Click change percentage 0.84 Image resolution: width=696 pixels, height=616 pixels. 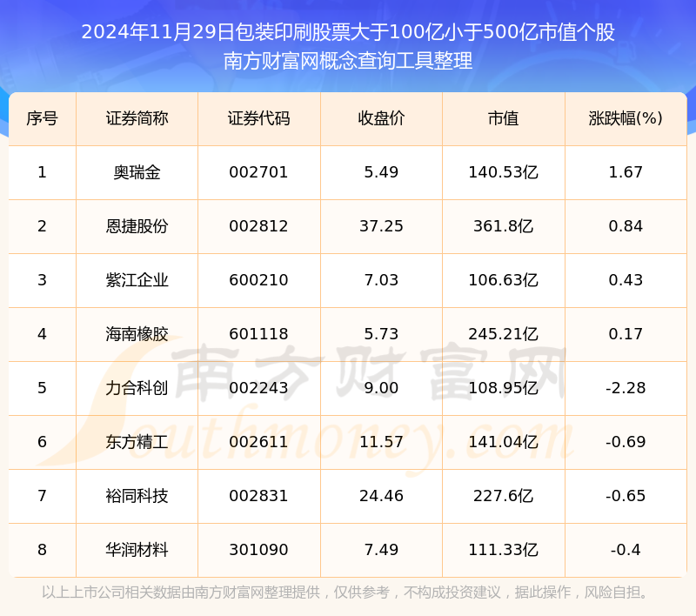click(626, 226)
